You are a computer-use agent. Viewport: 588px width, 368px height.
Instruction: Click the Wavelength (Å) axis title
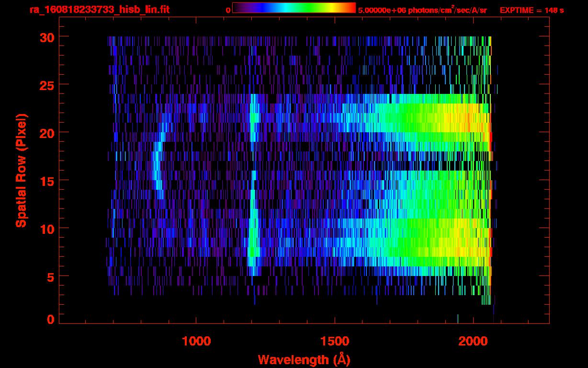click(x=304, y=359)
